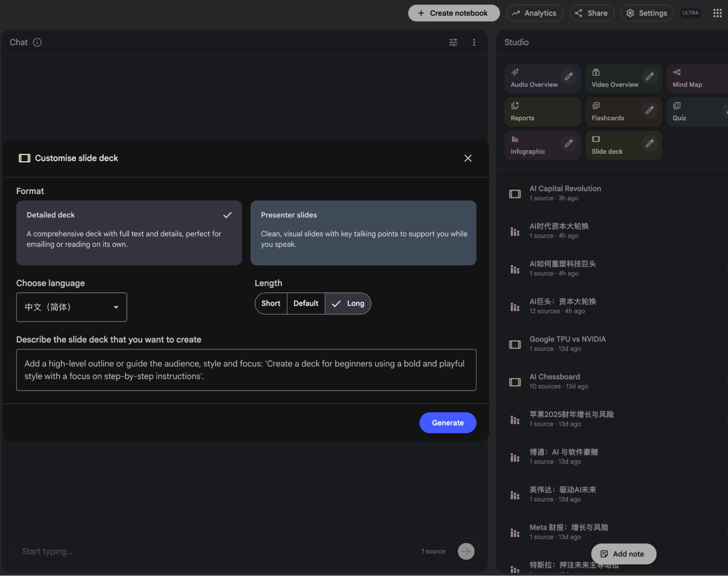Select the Default length option

[x=306, y=303]
